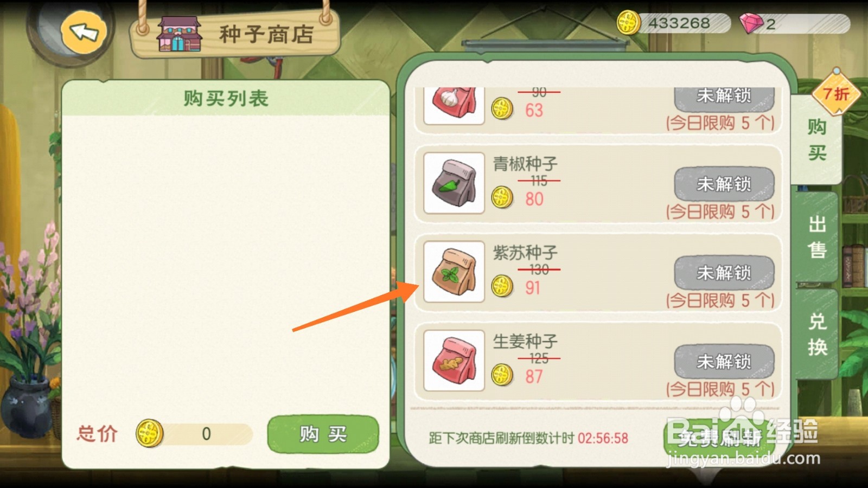Tap the red gem currency icon
Image resolution: width=868 pixels, height=488 pixels.
(751, 23)
